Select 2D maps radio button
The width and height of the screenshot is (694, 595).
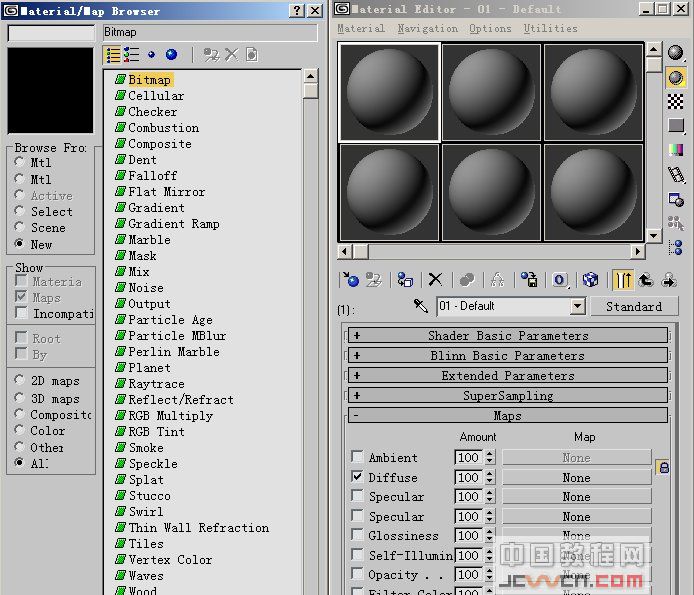click(x=19, y=380)
